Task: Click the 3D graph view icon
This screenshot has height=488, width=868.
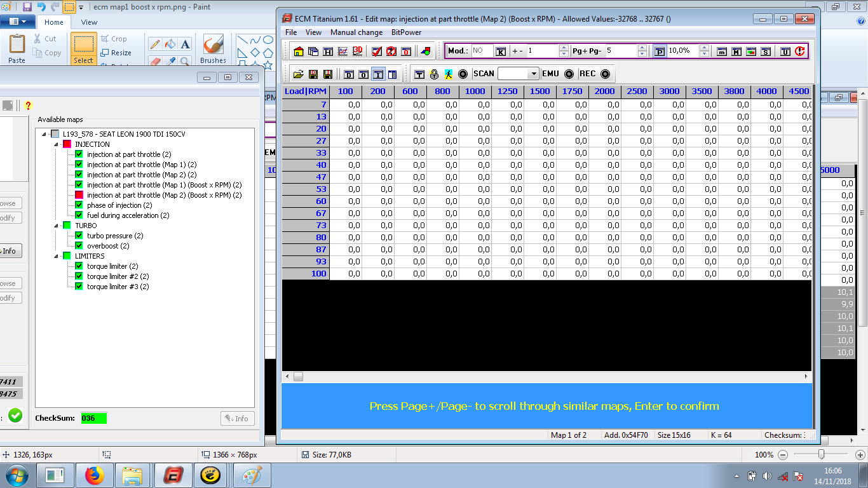Action: coord(358,51)
